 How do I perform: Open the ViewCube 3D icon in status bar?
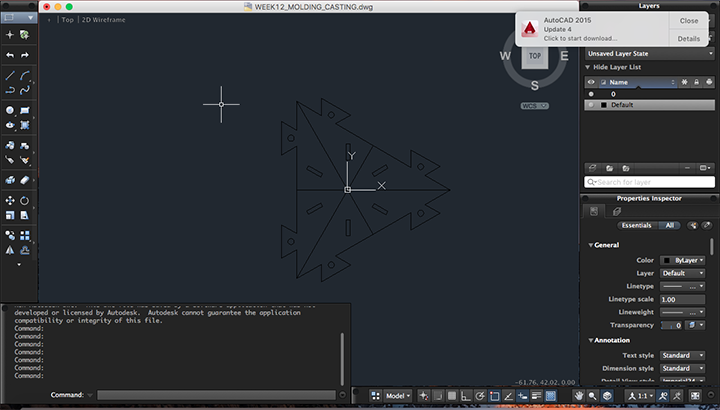tap(607, 396)
